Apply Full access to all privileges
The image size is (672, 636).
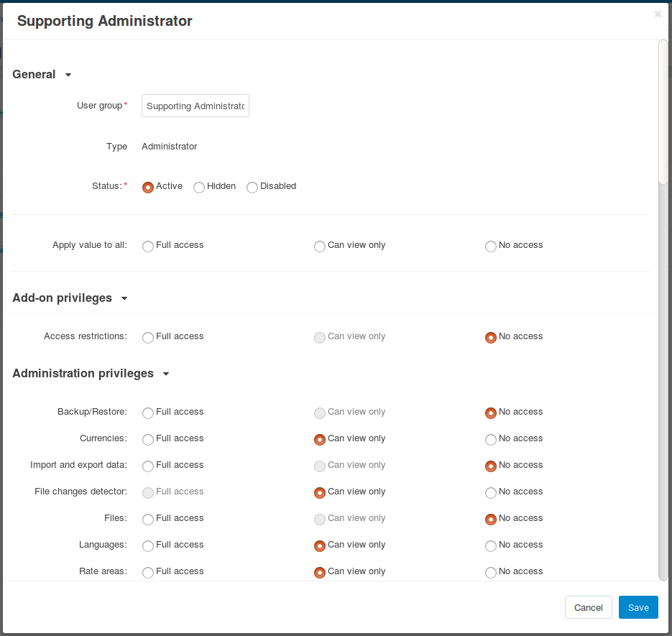pyautogui.click(x=148, y=246)
